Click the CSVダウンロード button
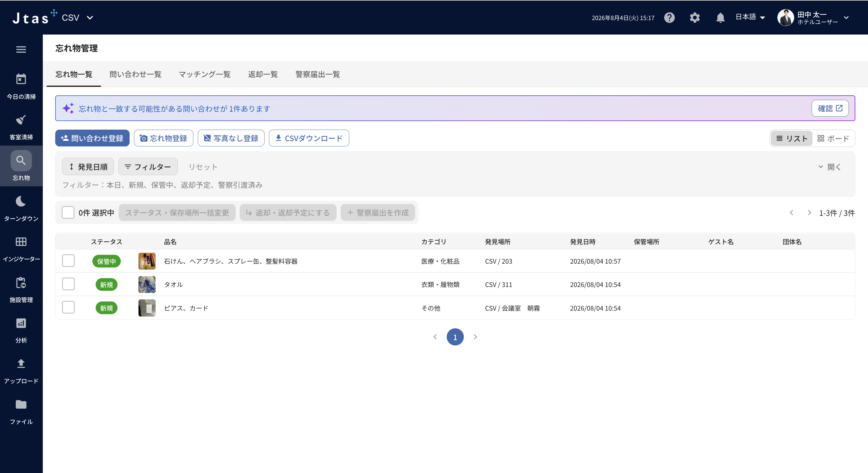 (x=309, y=138)
